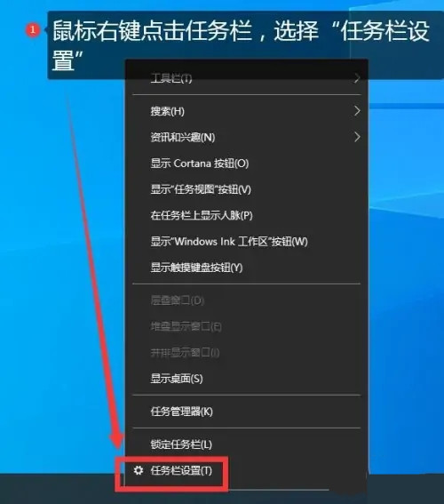Toggle 显示 Cortana 按钮(O) option
Image resolution: width=444 pixels, height=504 pixels.
tap(246, 164)
